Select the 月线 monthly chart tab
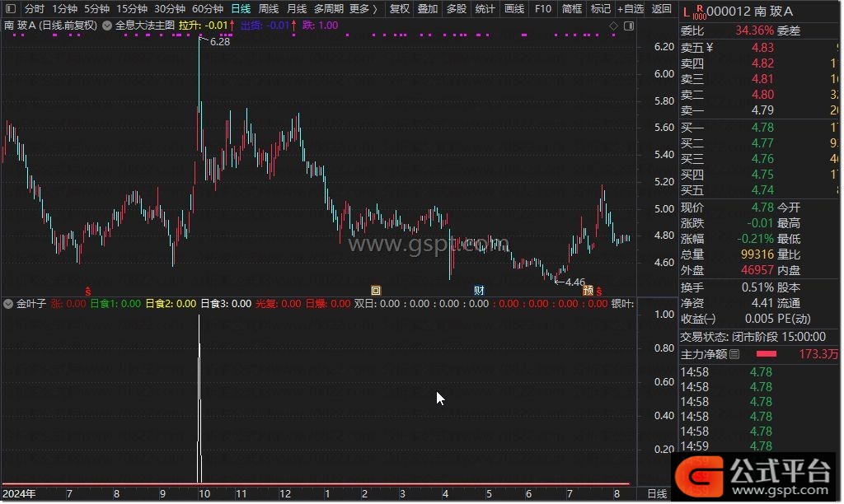The height and width of the screenshot is (504, 844). click(x=297, y=8)
